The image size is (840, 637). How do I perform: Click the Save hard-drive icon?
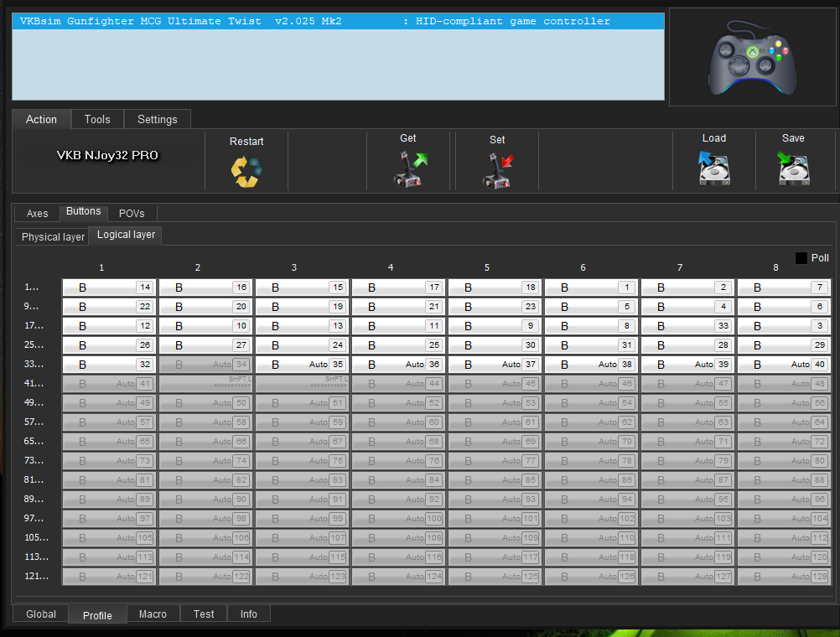[x=793, y=168]
